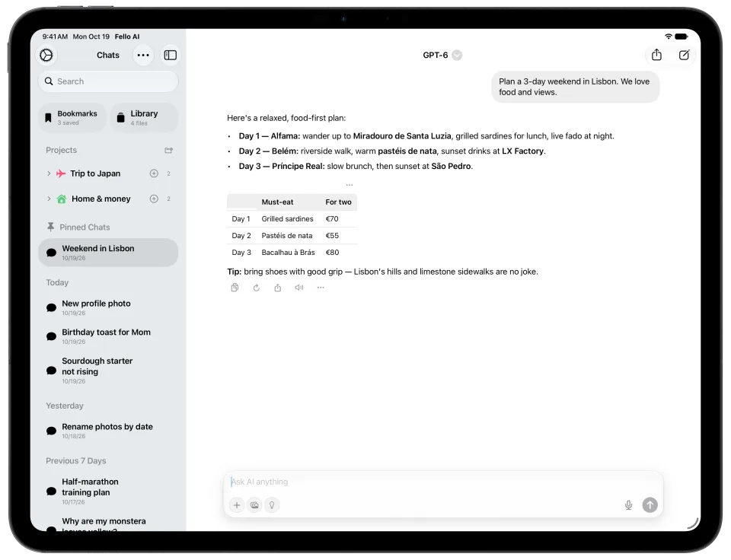Screen dimensions: 731x560
Task: Send the message with arrow button
Action: pyautogui.click(x=650, y=504)
